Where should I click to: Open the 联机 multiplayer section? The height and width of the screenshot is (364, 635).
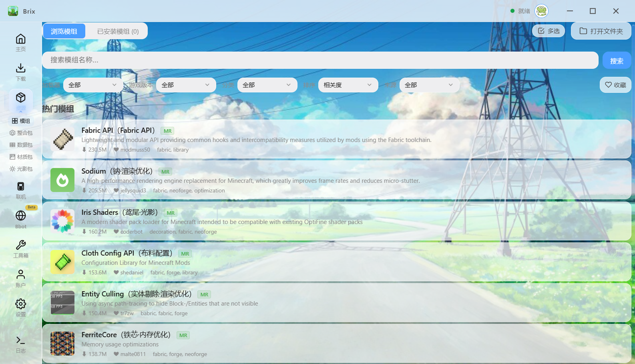[21, 190]
